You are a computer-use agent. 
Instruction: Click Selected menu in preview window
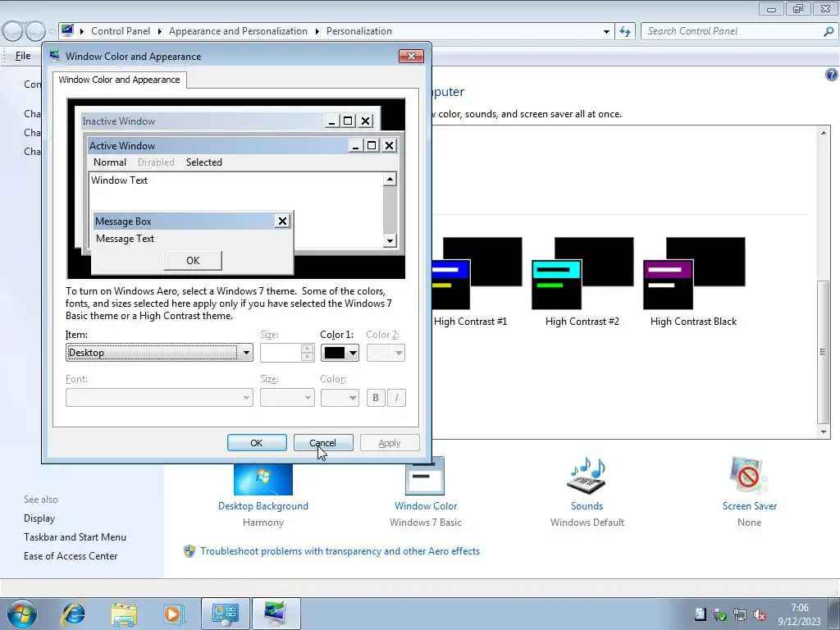[x=204, y=162]
